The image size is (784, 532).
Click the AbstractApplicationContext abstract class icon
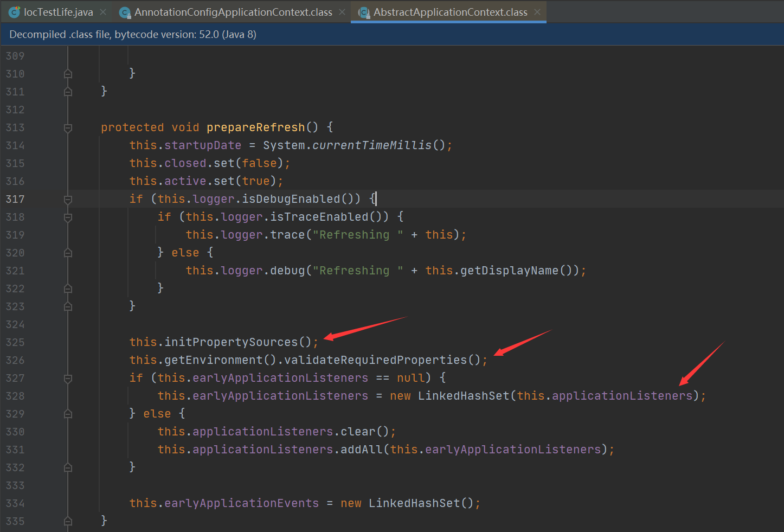(x=364, y=12)
